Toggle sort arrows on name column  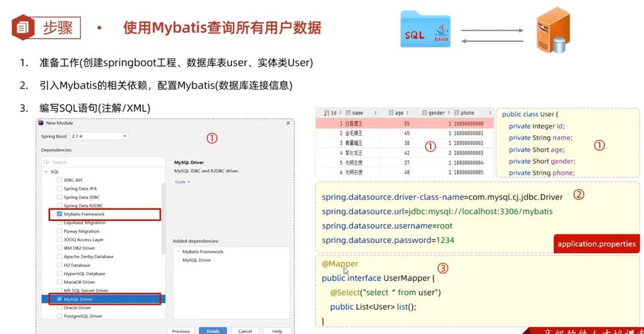click(375, 112)
